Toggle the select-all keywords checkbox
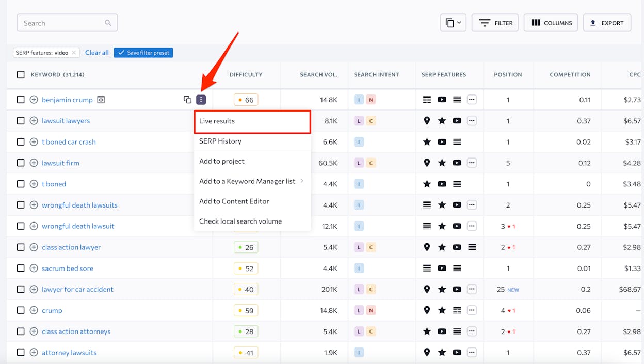The width and height of the screenshot is (644, 364). tap(21, 74)
